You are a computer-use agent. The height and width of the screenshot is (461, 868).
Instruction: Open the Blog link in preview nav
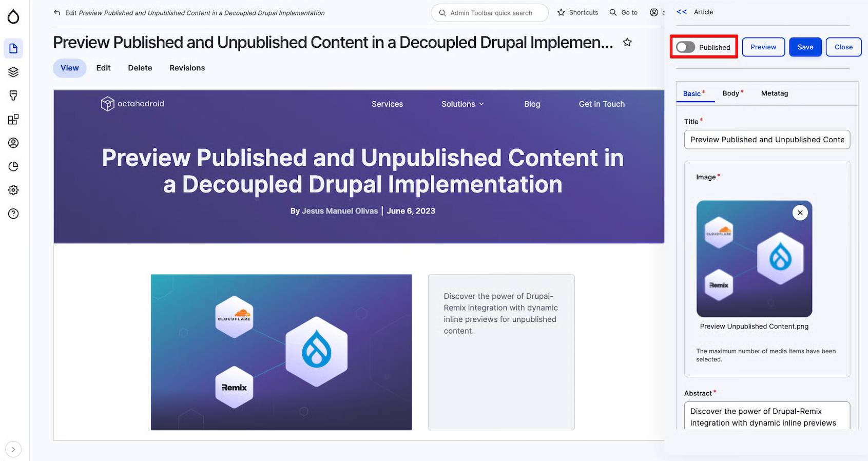point(532,104)
